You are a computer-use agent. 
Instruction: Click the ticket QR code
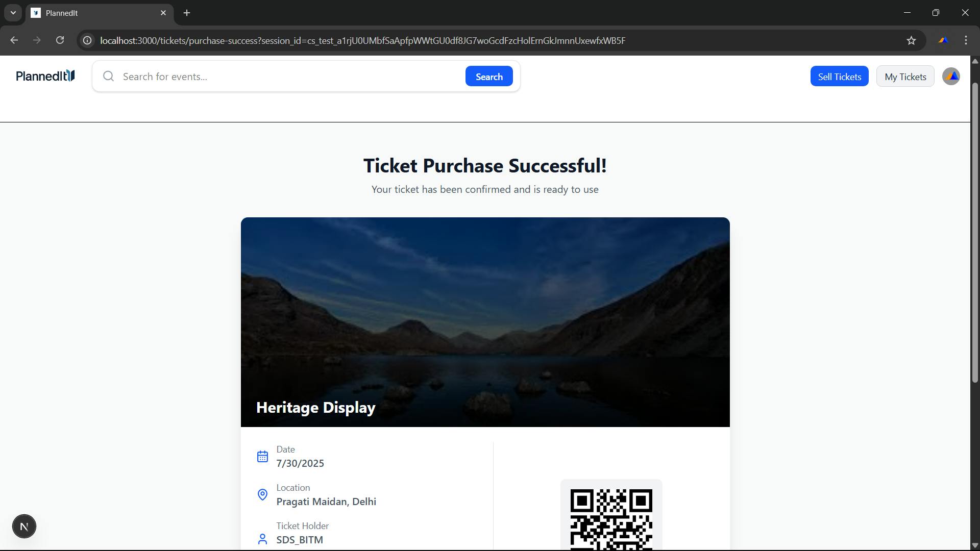611,519
